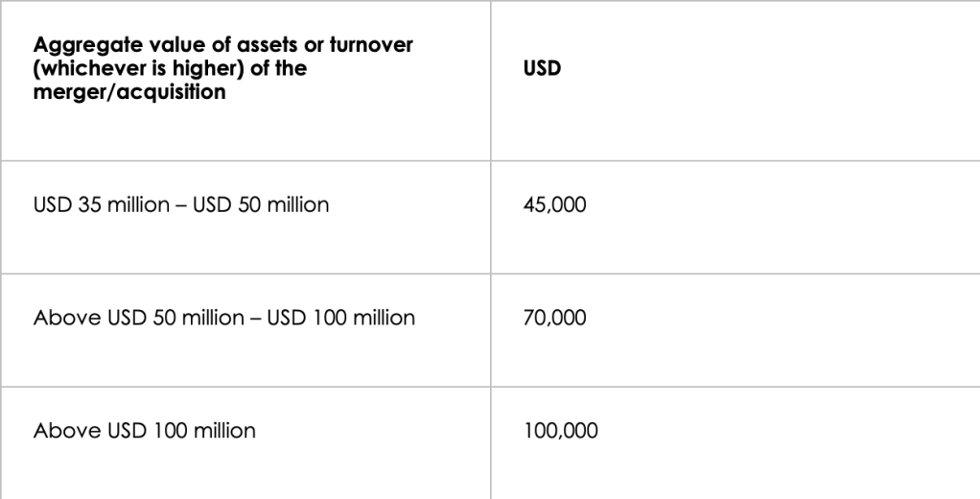This screenshot has height=499, width=980.
Task: Click the word merger/acquisition in header
Action: [x=129, y=94]
